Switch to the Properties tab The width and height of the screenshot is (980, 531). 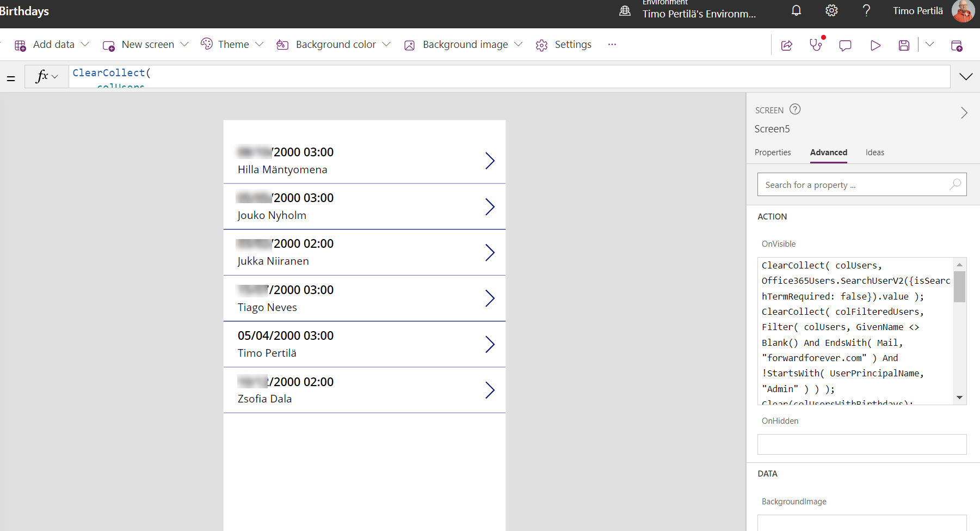coord(773,152)
